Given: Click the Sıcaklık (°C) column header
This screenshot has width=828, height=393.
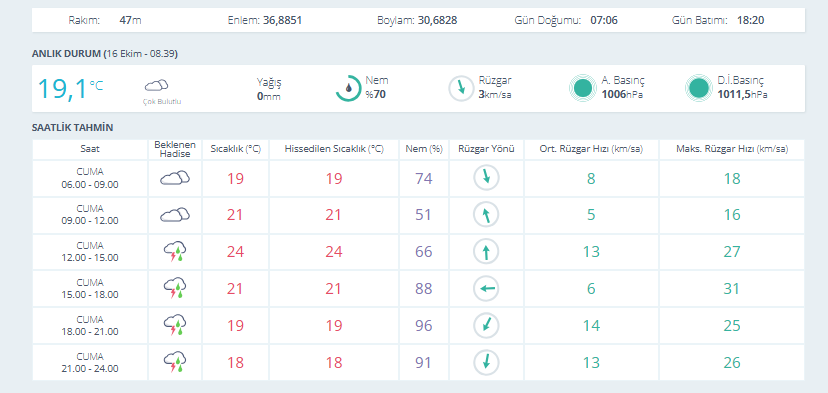Looking at the screenshot, I should (236, 149).
